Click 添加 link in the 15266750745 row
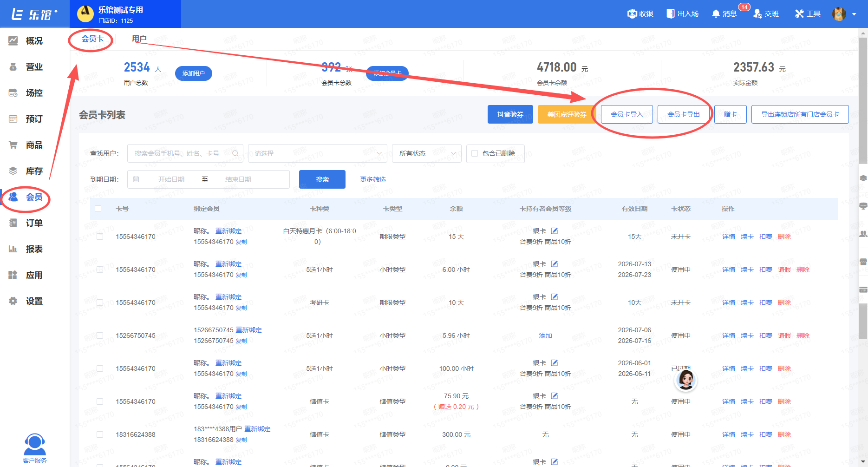This screenshot has height=467, width=868. [x=546, y=335]
